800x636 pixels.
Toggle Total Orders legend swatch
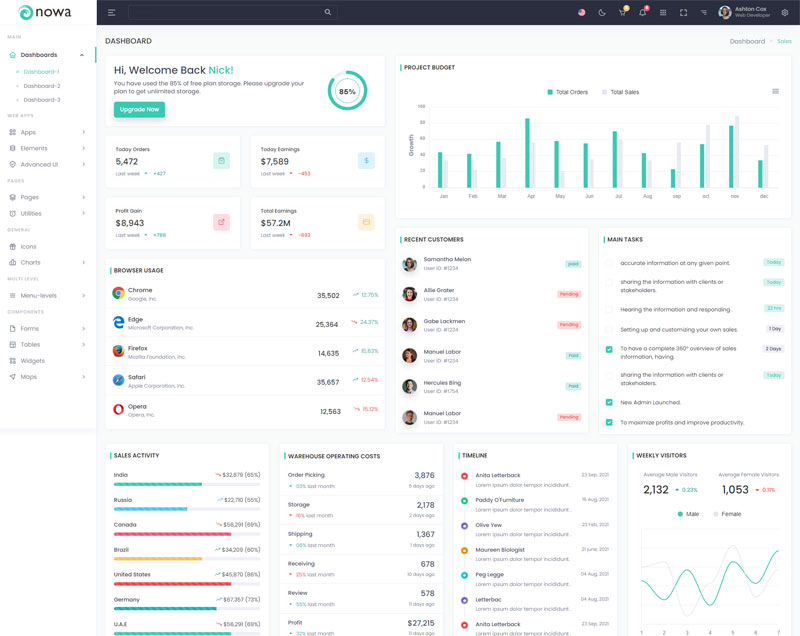point(550,92)
